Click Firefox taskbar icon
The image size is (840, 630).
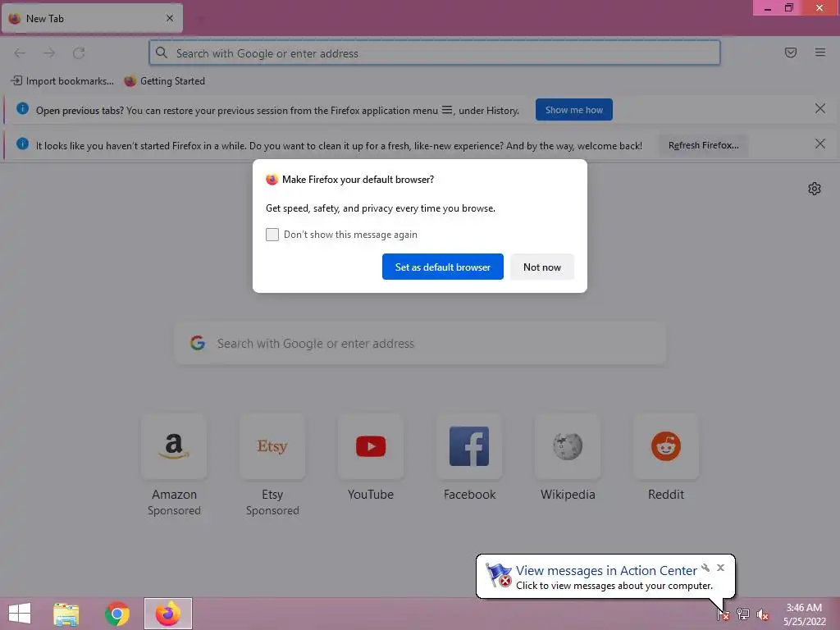click(167, 614)
